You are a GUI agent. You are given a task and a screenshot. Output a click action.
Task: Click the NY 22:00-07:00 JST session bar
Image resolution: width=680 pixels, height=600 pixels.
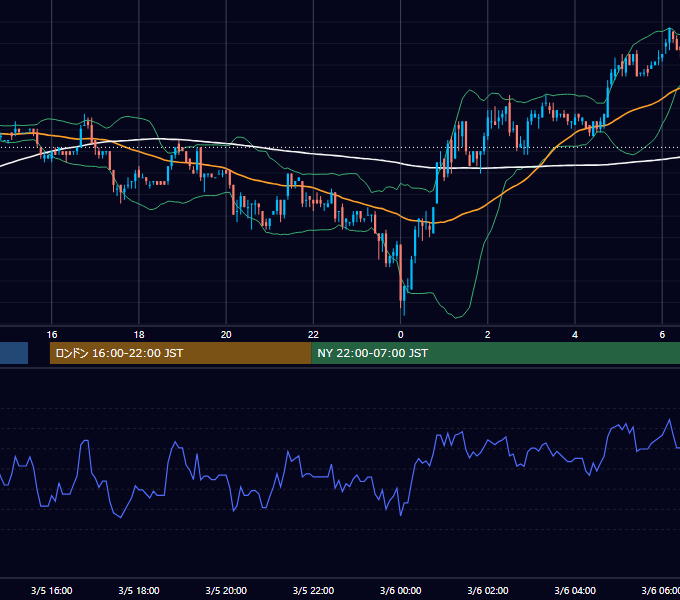(496, 353)
